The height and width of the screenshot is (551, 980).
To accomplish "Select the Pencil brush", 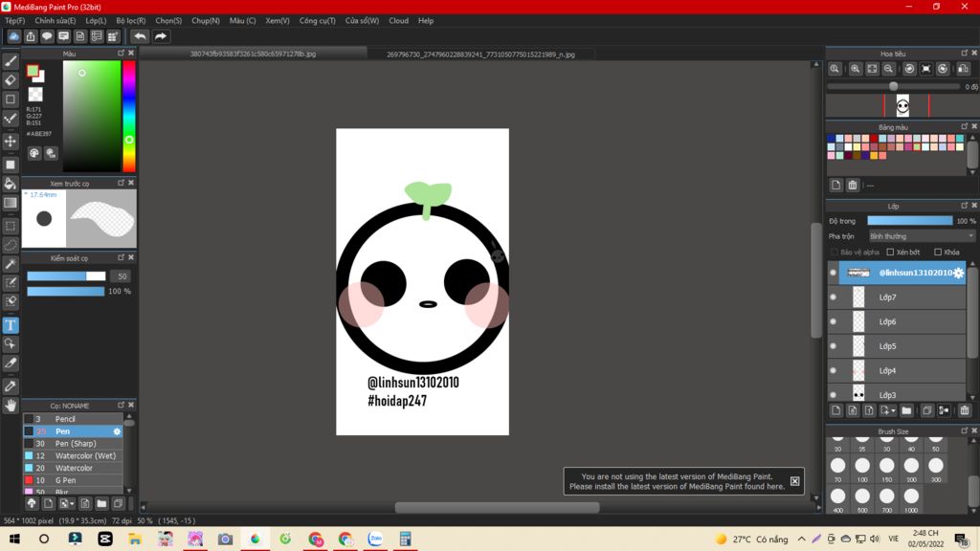I will [x=73, y=419].
